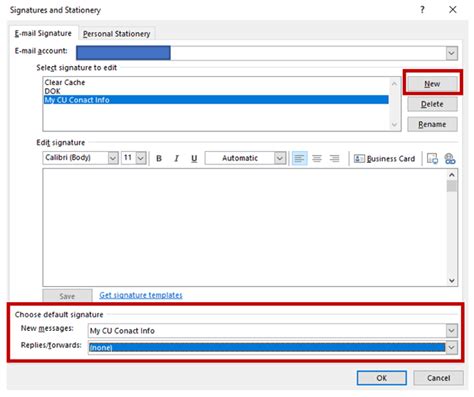Screen dimensions: 474x397
Task: Click the signature editor scroll down arrow
Action: (x=452, y=280)
